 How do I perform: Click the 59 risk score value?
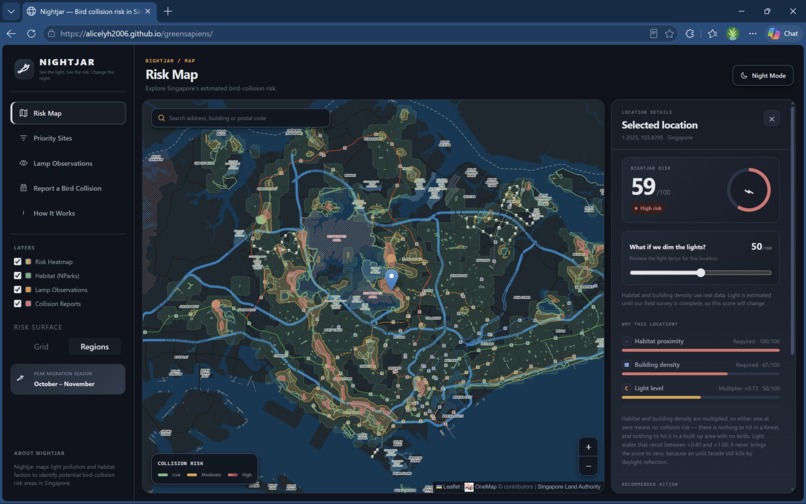click(643, 187)
